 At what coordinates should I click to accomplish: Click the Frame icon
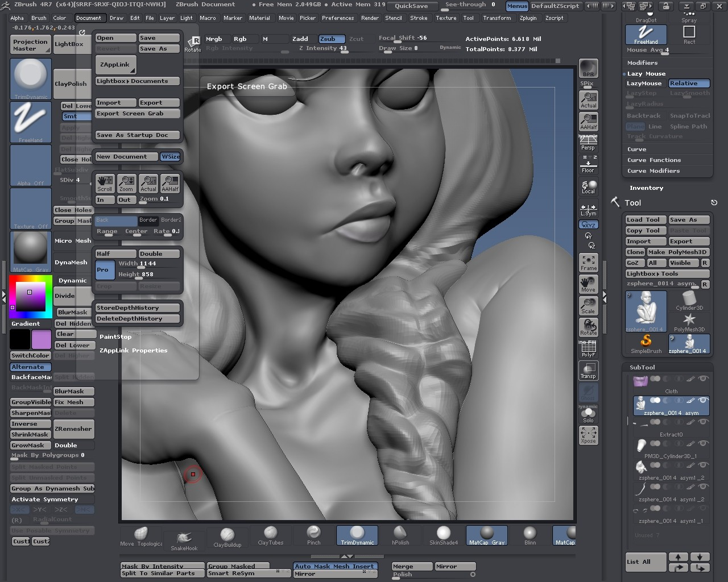pyautogui.click(x=588, y=263)
